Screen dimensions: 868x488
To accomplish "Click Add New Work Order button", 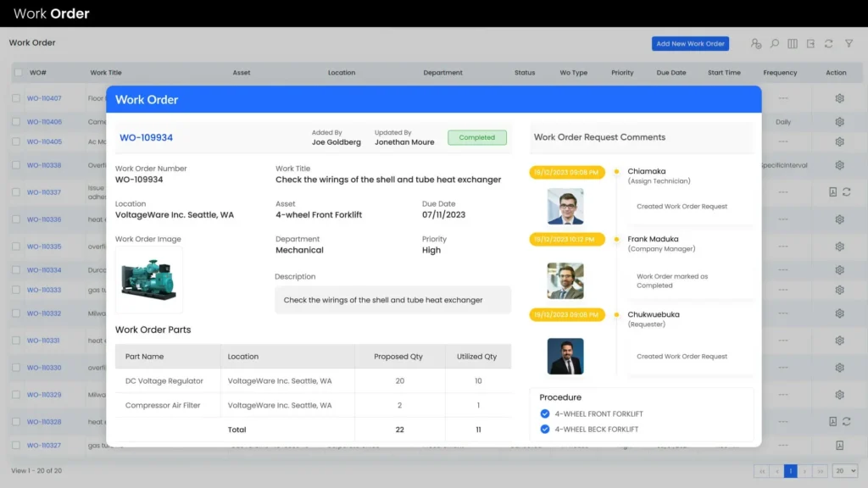I will pyautogui.click(x=690, y=43).
